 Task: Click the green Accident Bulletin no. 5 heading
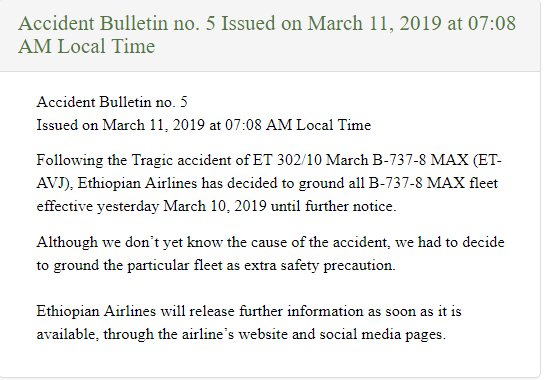267,35
